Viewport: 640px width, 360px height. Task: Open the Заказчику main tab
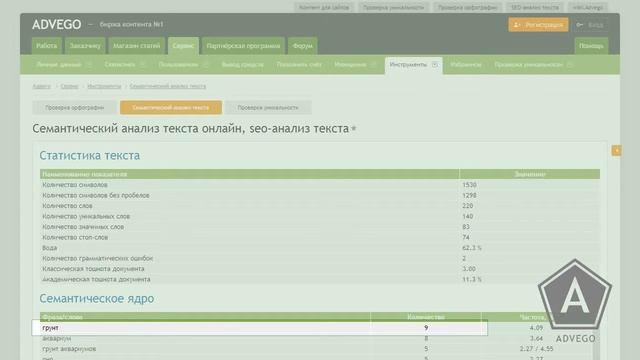pos(85,46)
